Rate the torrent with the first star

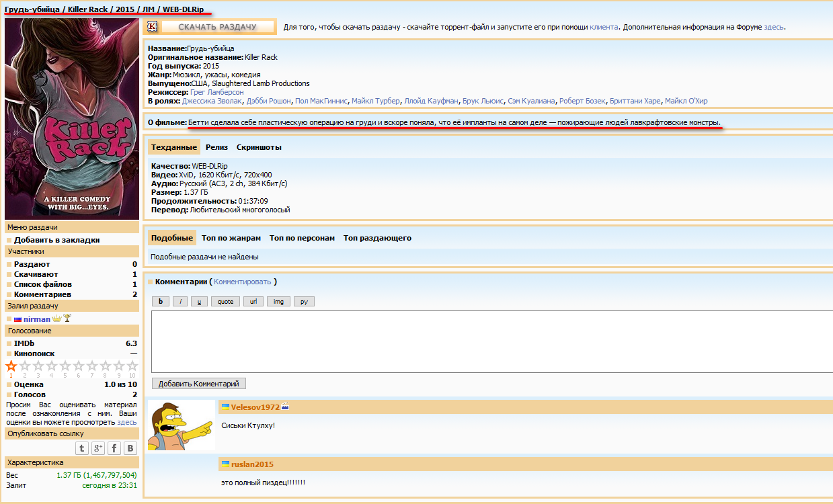pyautogui.click(x=11, y=366)
